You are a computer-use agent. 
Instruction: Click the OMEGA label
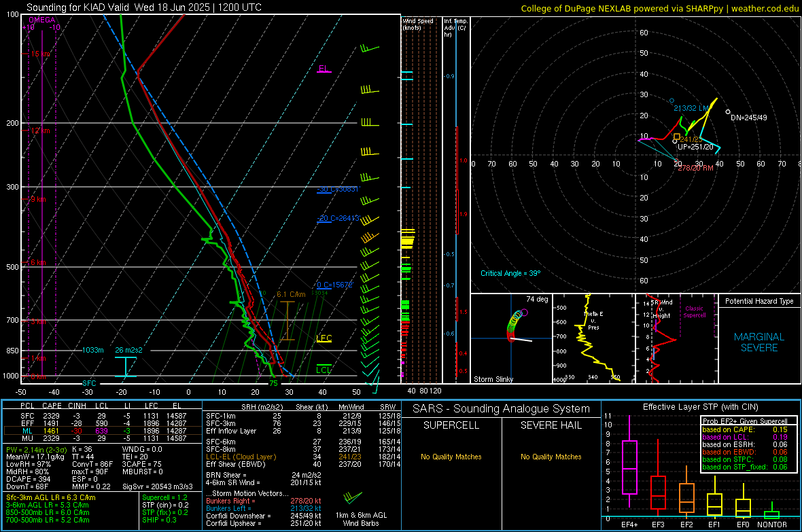pos(41,20)
